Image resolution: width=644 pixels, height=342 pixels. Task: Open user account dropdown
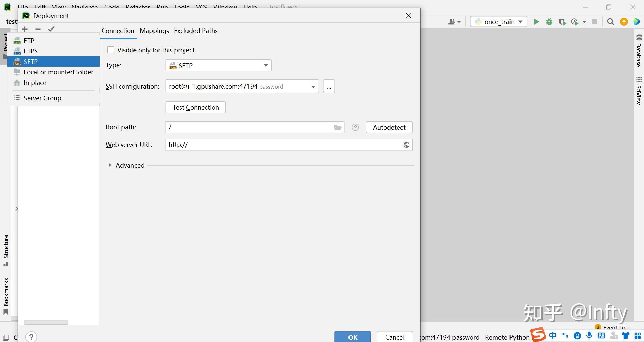pyautogui.click(x=454, y=22)
